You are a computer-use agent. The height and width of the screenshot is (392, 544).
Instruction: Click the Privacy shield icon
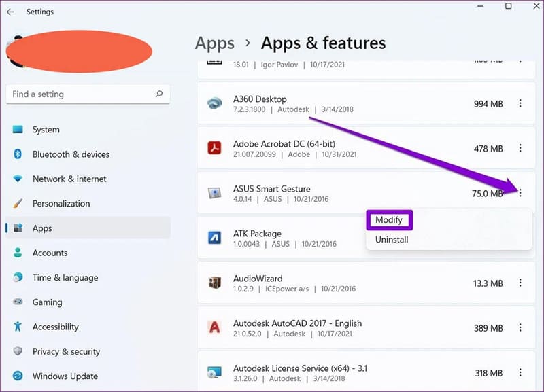(18, 351)
